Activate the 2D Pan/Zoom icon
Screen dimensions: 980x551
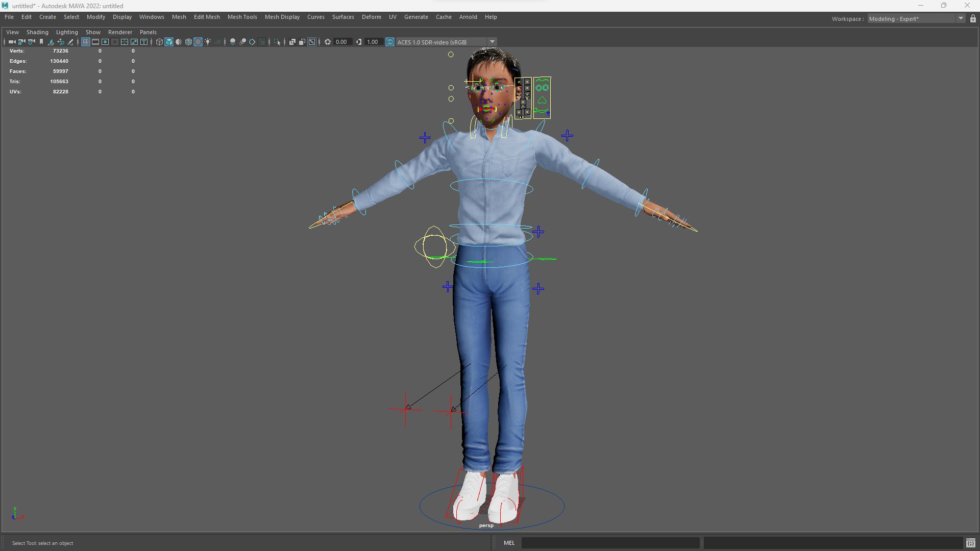click(61, 42)
